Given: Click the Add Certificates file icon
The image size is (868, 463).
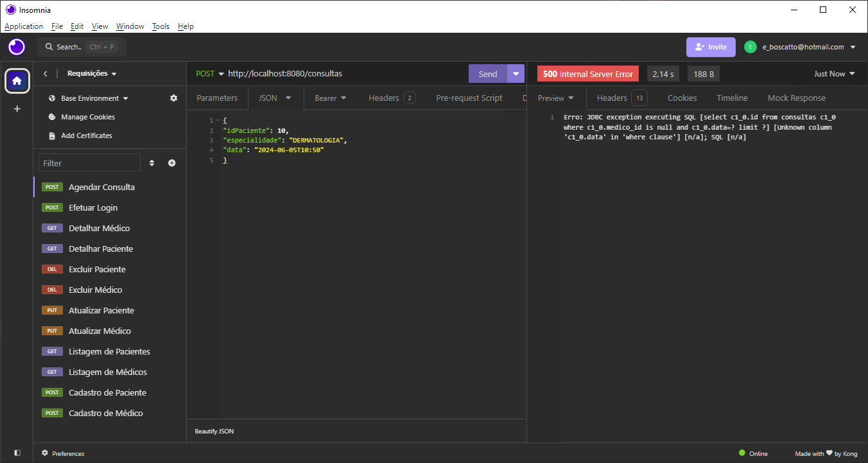Looking at the screenshot, I should click(53, 135).
